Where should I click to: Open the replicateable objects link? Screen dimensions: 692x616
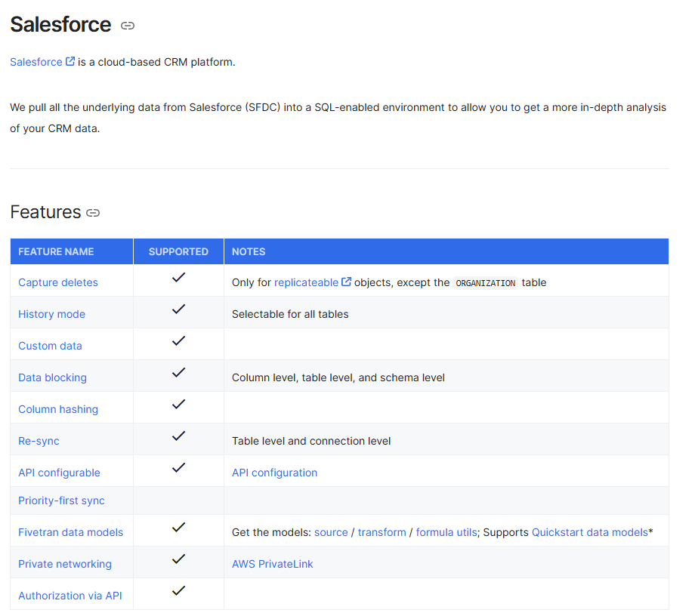point(306,282)
